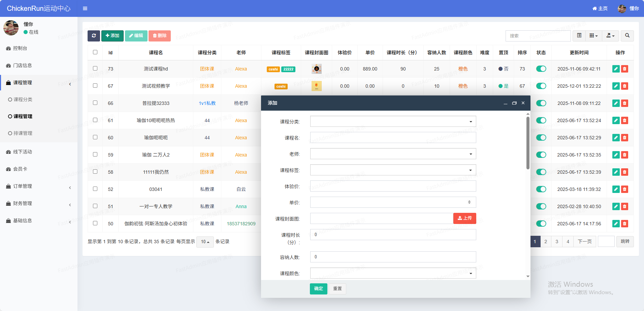Click the hamburger menu icon in header
Viewport: 644px width, 311px height.
(x=85, y=8)
